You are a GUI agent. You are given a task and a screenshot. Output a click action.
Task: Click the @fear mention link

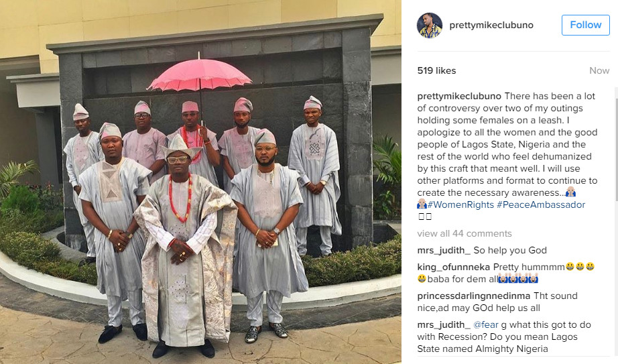[x=485, y=325]
